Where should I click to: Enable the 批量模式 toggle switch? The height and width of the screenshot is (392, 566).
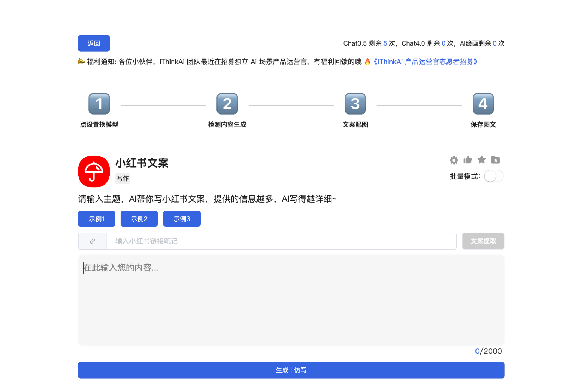click(x=493, y=176)
